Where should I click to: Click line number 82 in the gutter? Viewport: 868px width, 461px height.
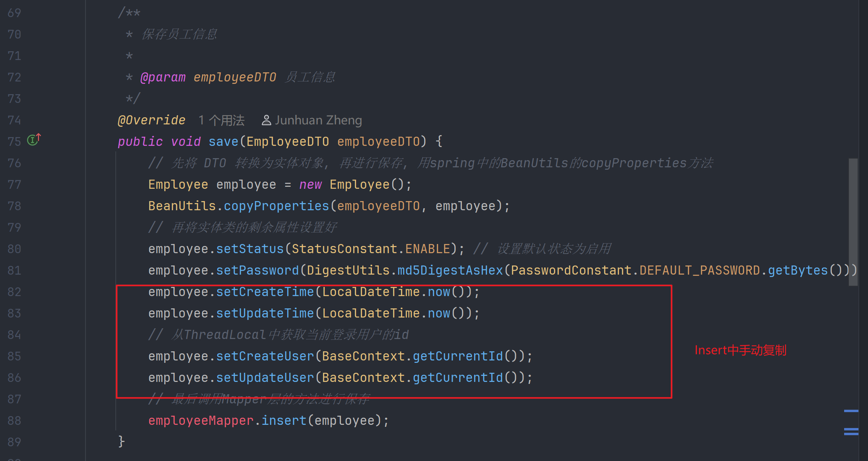pos(14,292)
